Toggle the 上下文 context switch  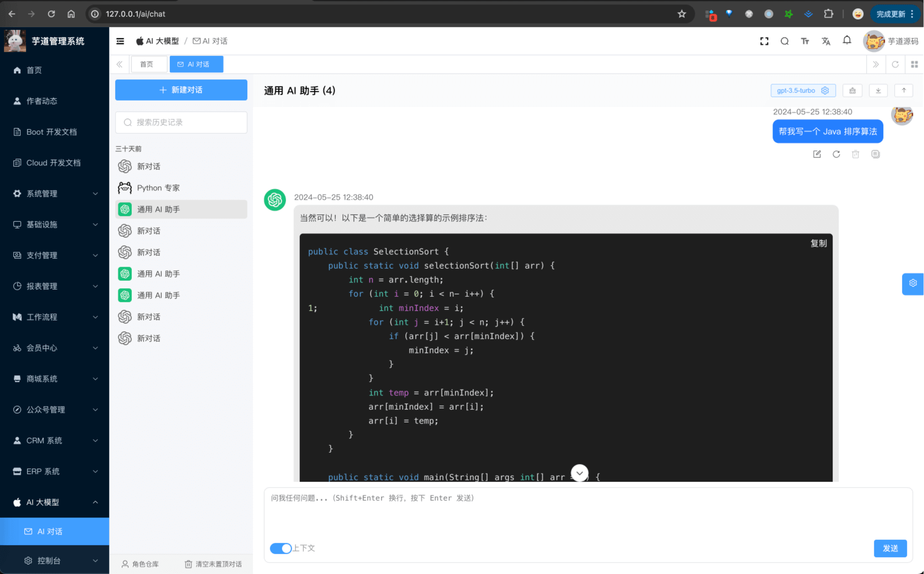pyautogui.click(x=281, y=548)
